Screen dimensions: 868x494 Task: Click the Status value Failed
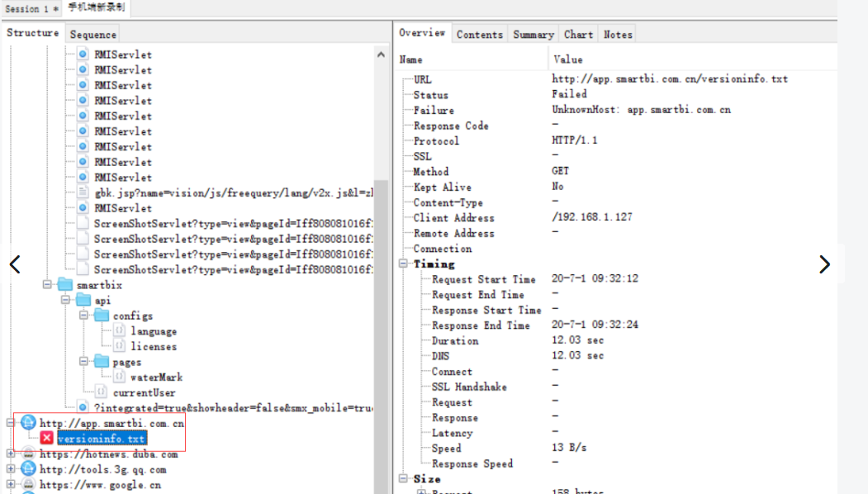pyautogui.click(x=570, y=94)
